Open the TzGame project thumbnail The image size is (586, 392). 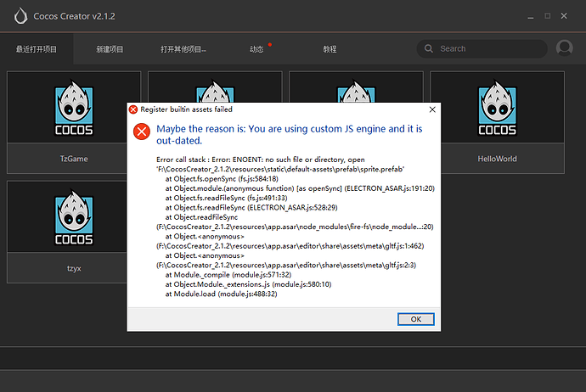pyautogui.click(x=74, y=107)
